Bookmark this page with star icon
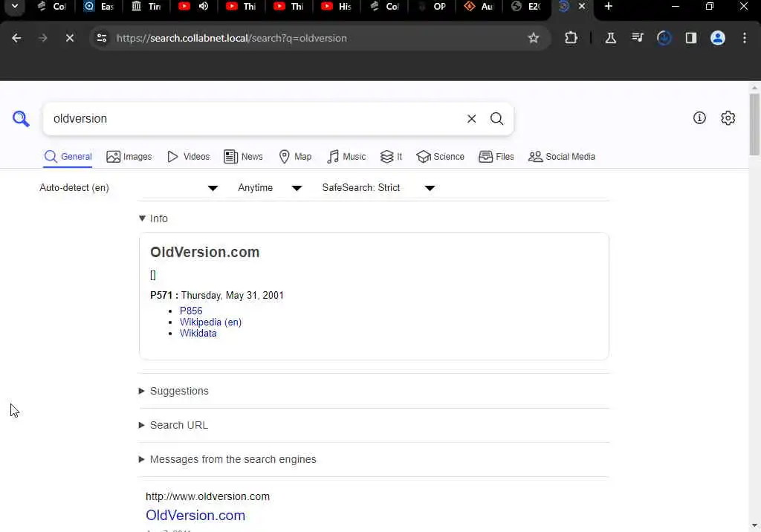 pyautogui.click(x=534, y=38)
